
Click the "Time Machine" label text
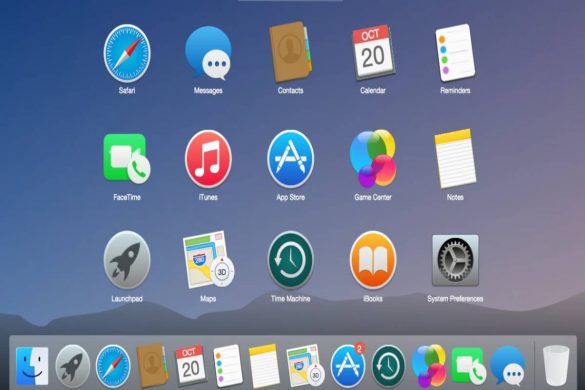[290, 299]
